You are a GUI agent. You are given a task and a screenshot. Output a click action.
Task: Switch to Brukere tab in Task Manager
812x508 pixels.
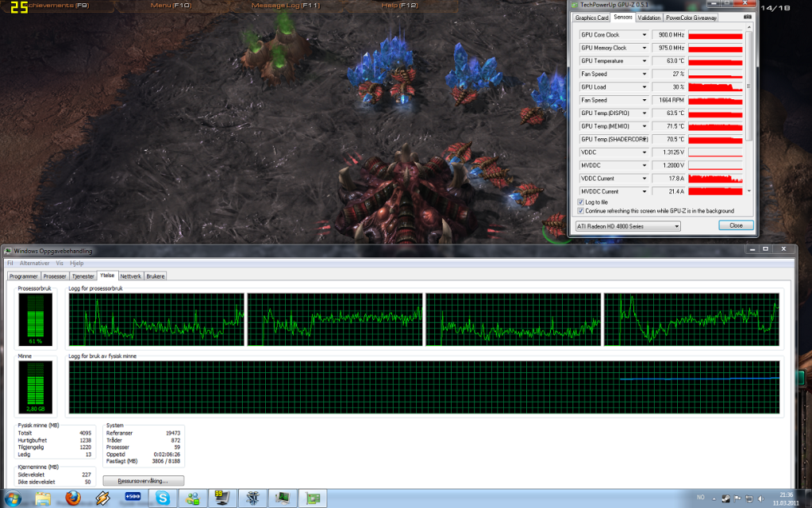(156, 276)
